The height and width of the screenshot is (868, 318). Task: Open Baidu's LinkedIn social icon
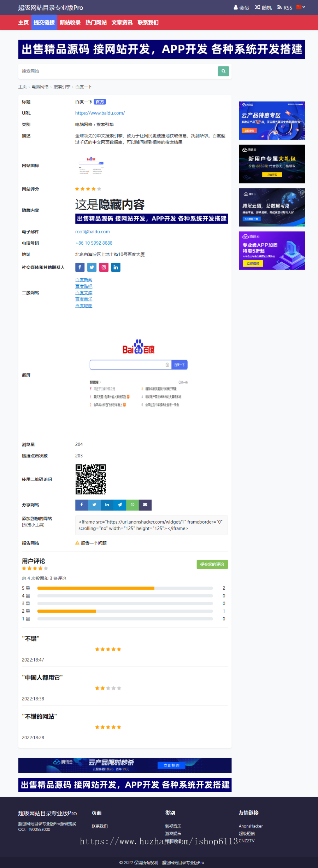116,267
